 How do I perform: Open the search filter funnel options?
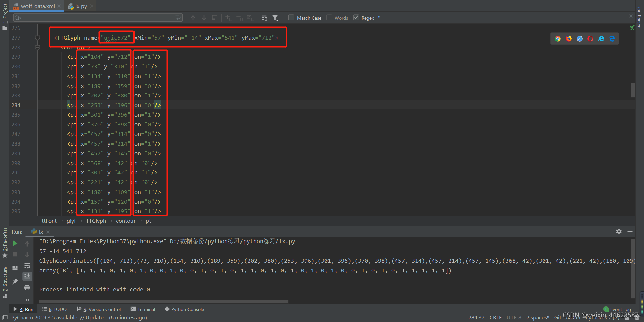coord(275,18)
